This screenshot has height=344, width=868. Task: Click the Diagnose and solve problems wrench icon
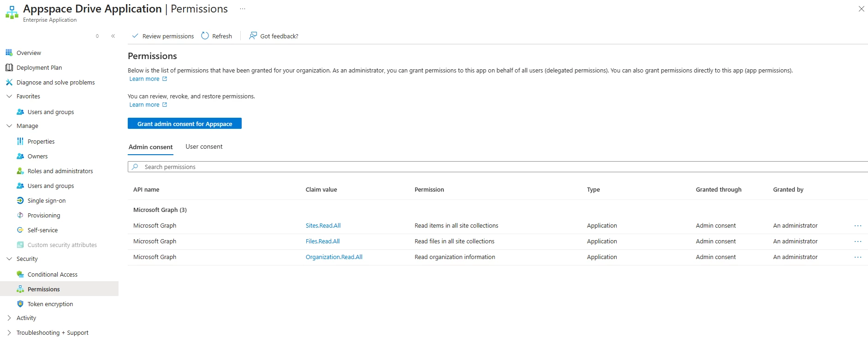pyautogui.click(x=9, y=82)
